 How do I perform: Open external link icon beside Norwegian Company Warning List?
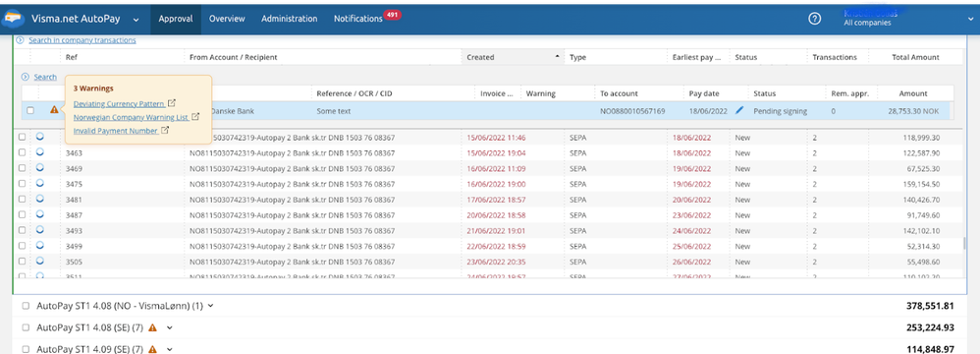pyautogui.click(x=195, y=117)
